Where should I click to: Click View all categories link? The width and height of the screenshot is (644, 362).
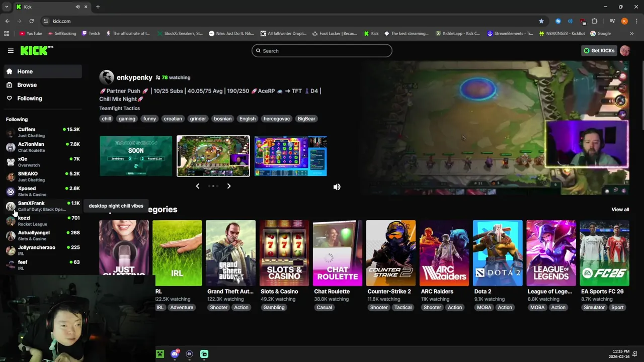(620, 210)
